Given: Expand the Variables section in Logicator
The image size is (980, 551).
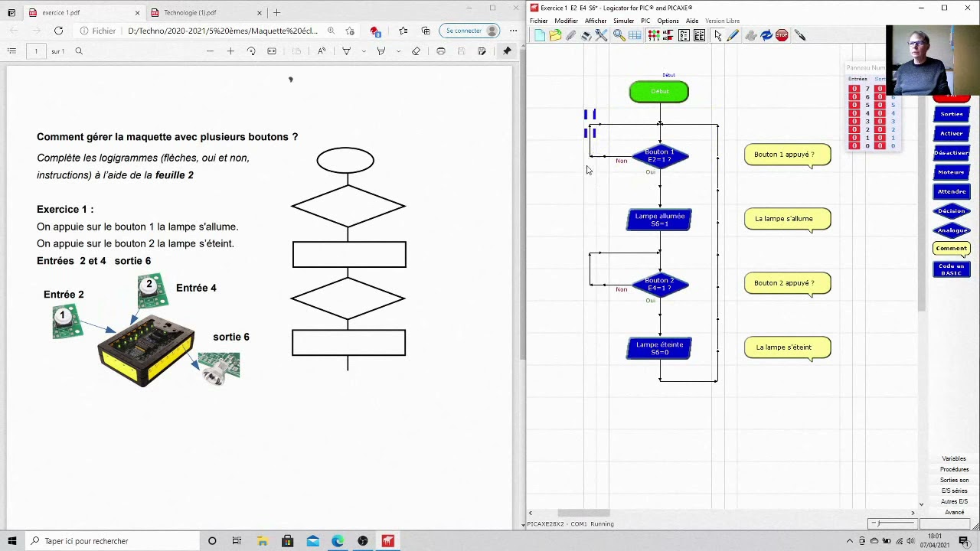Looking at the screenshot, I should pyautogui.click(x=954, y=458).
